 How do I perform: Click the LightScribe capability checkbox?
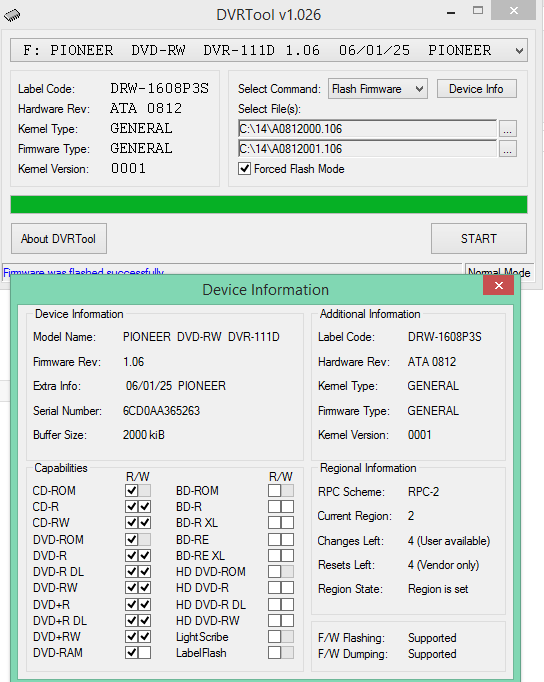click(x=274, y=637)
